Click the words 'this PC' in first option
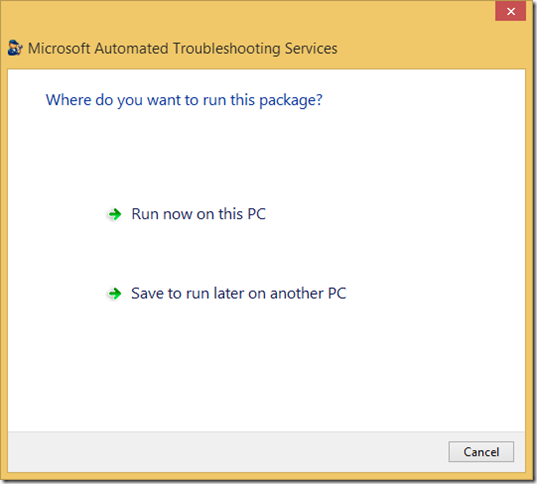537x484 pixels. pos(242,214)
